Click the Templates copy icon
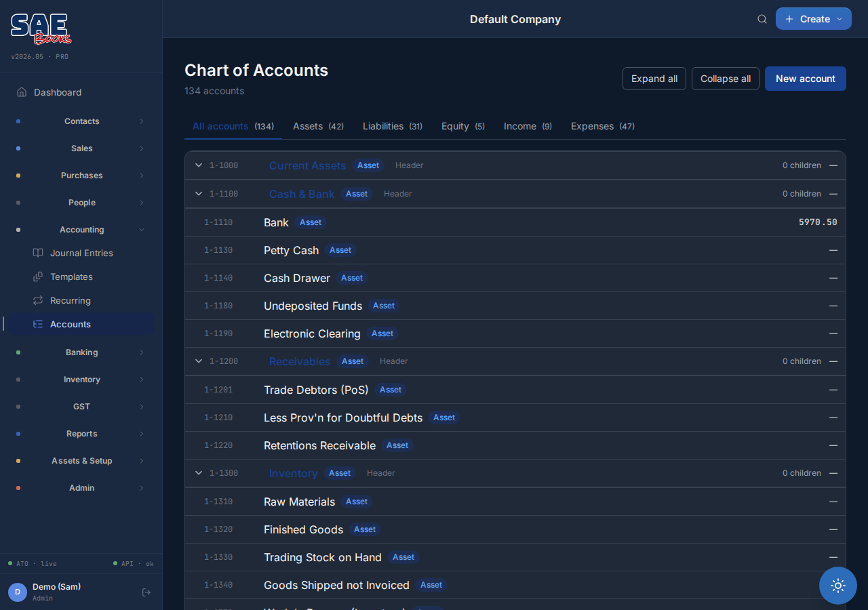 click(x=38, y=277)
